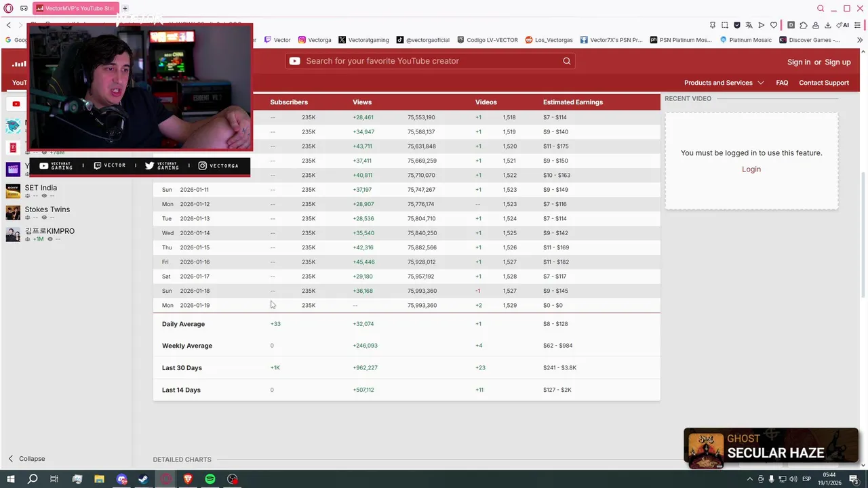This screenshot has width=868, height=488.
Task: Switch to the VectorMVP's YouTube Stats tab
Action: 75,8
